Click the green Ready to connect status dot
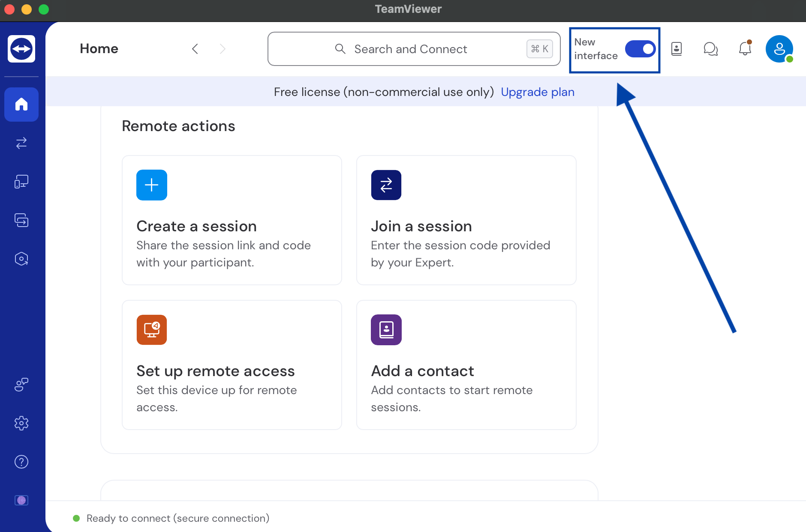The image size is (806, 532). [76, 518]
